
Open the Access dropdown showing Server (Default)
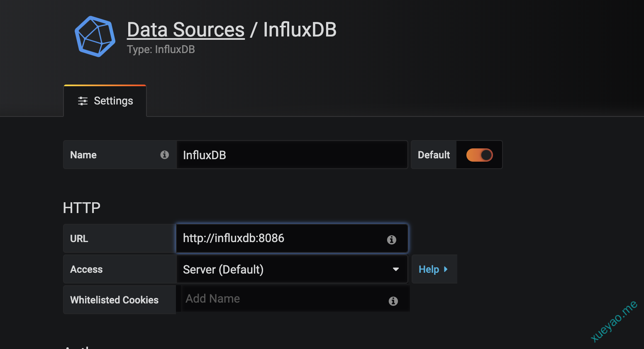click(x=286, y=269)
